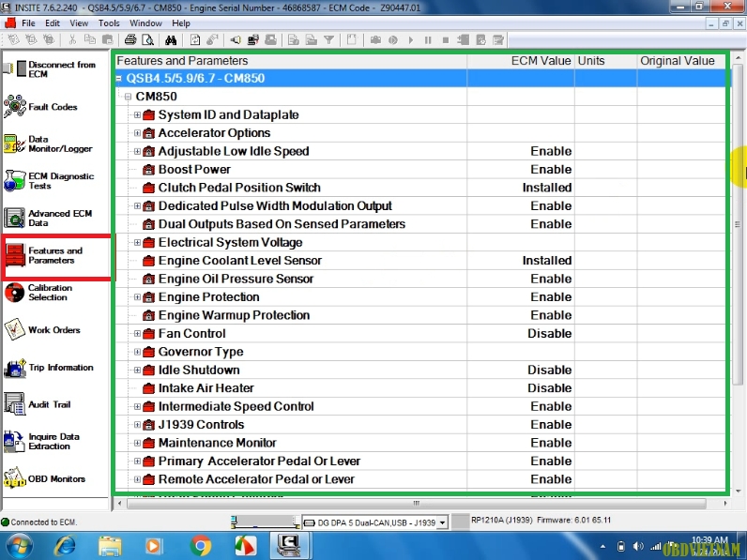Expand Governor Type node

tap(137, 352)
